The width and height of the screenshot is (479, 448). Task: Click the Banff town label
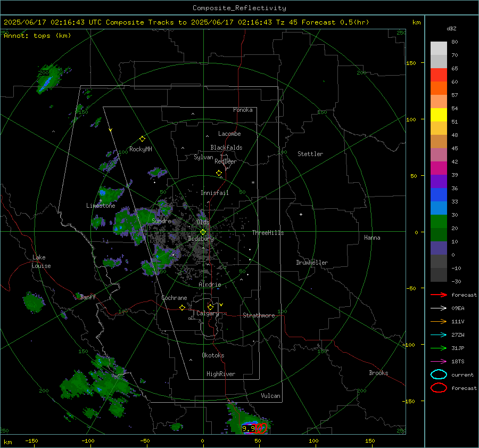[x=88, y=297]
